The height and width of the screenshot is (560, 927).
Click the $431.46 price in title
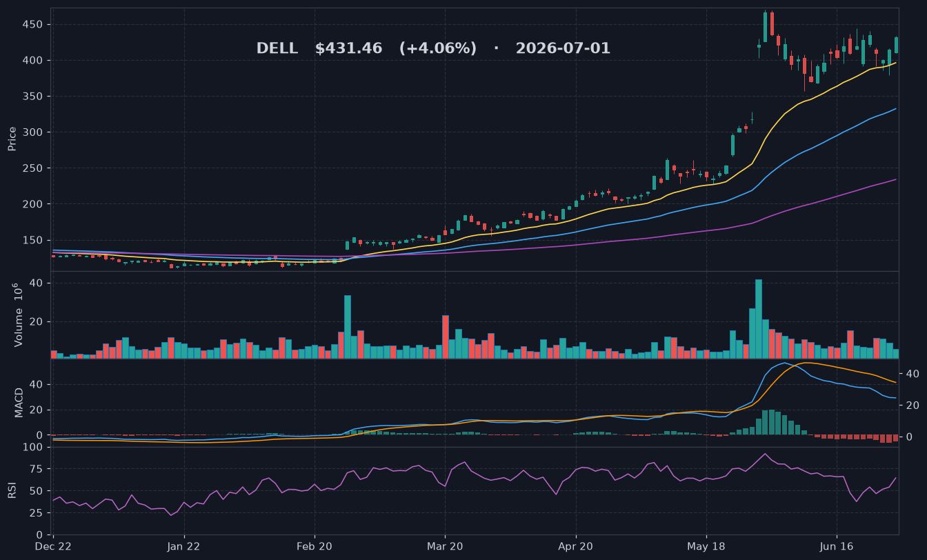(348, 49)
